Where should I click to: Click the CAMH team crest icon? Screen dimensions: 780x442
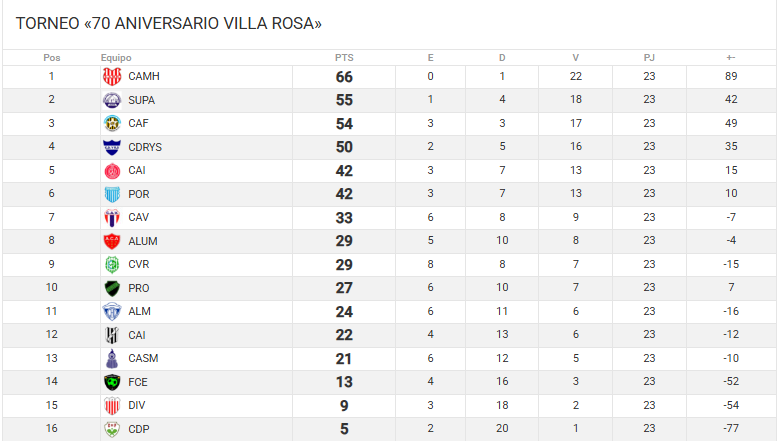pos(112,77)
